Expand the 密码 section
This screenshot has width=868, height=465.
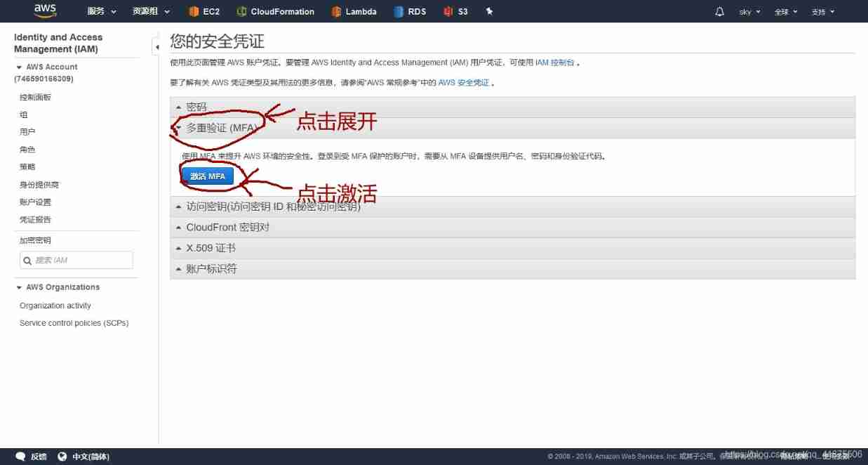click(512, 107)
